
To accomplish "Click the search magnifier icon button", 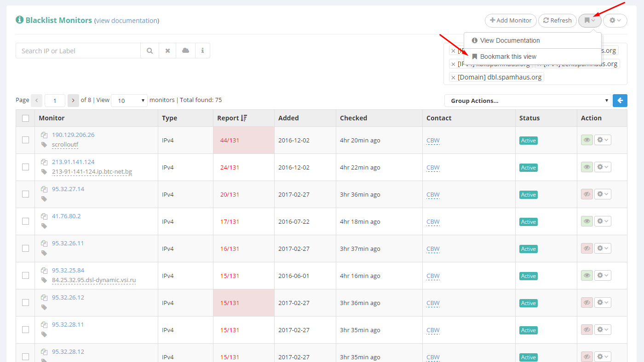I will tap(149, 51).
